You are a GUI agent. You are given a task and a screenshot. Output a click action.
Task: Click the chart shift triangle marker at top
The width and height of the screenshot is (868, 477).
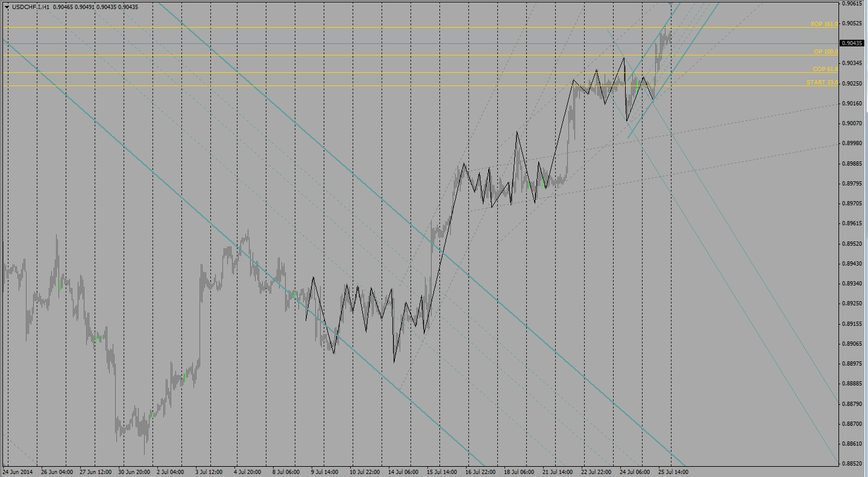671,4
